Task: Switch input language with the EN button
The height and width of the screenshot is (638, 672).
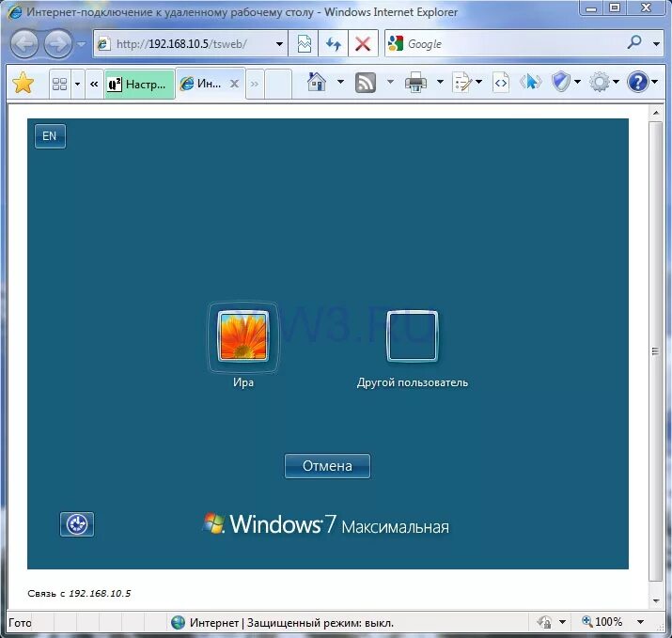Action: pyautogui.click(x=50, y=136)
